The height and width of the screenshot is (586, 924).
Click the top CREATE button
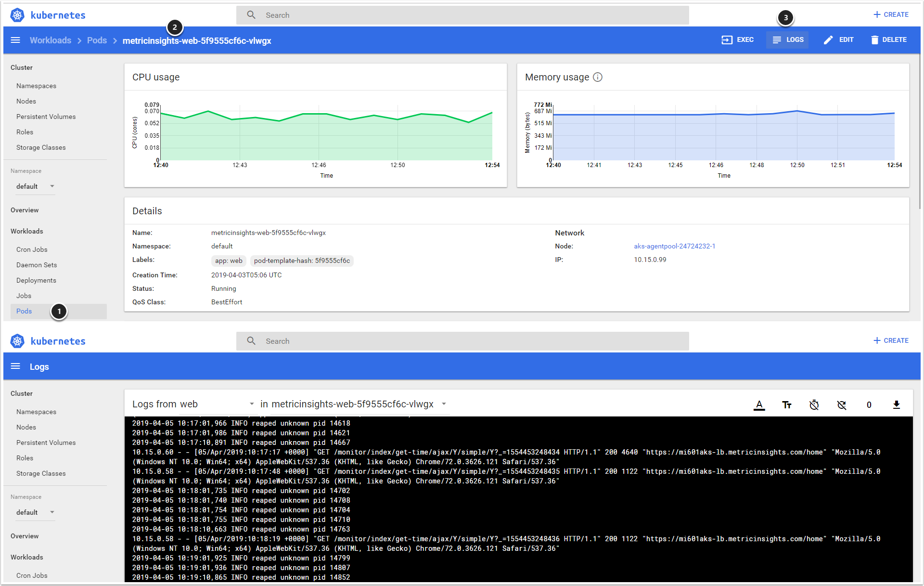click(x=891, y=15)
